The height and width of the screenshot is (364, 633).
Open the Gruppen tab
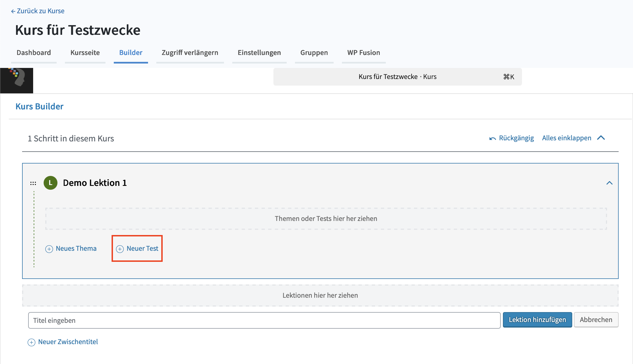tap(314, 52)
